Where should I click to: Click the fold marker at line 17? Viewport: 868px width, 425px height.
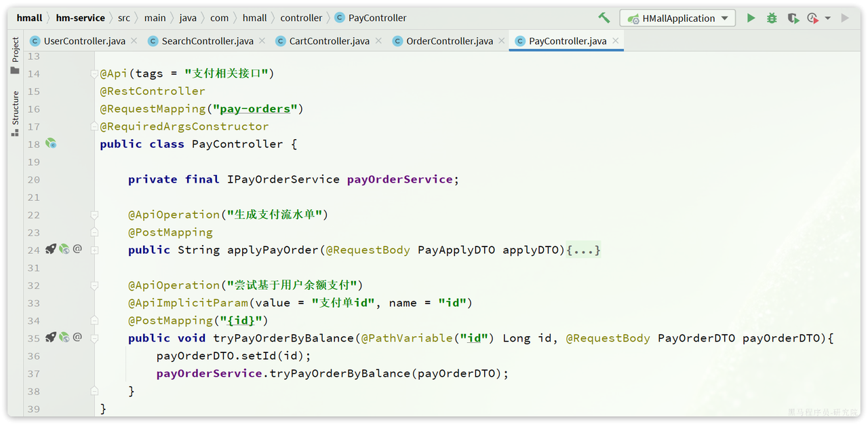[x=94, y=126]
